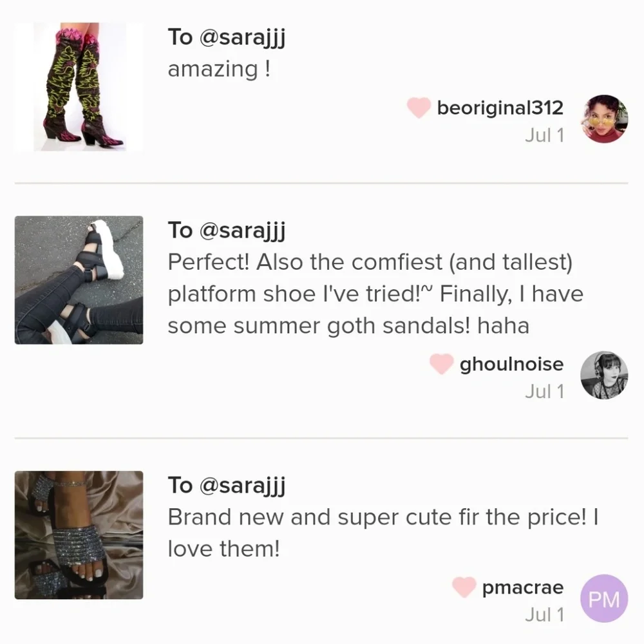
Task: Open ghoulnoise's black-and-white profile avatar
Action: (604, 375)
